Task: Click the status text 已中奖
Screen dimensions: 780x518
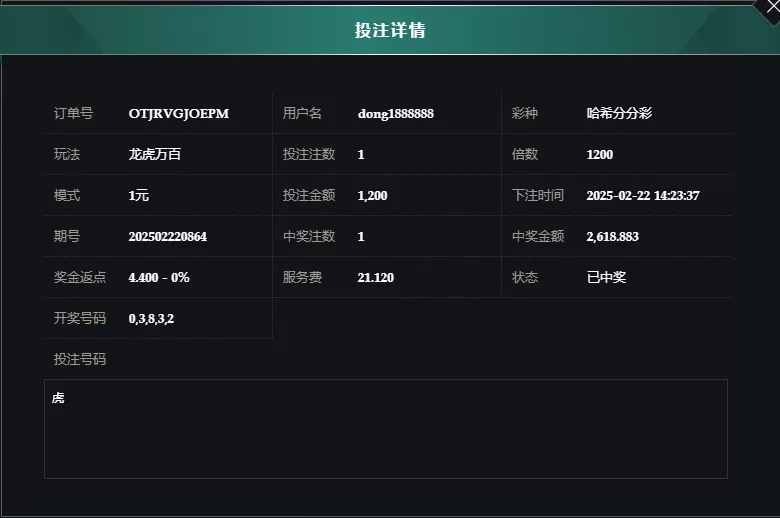Action: click(606, 277)
